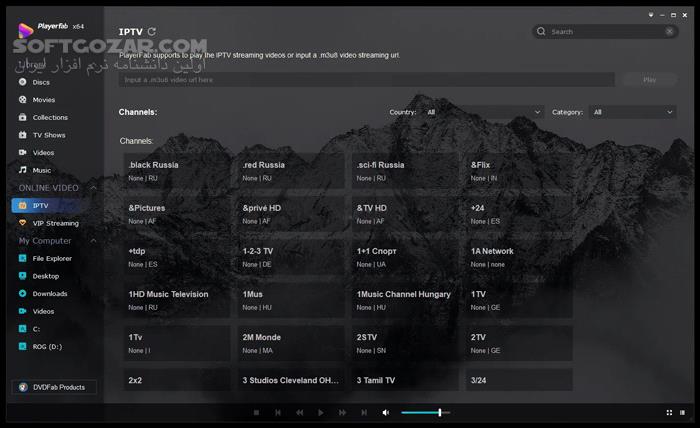Stop playback with the stop button
The height and width of the screenshot is (428, 700).
pos(256,412)
